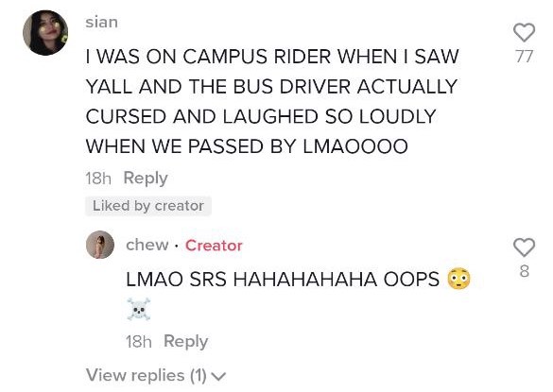Like chew's reply with the heart icon
Screen dimensions: 553x392
(524, 247)
